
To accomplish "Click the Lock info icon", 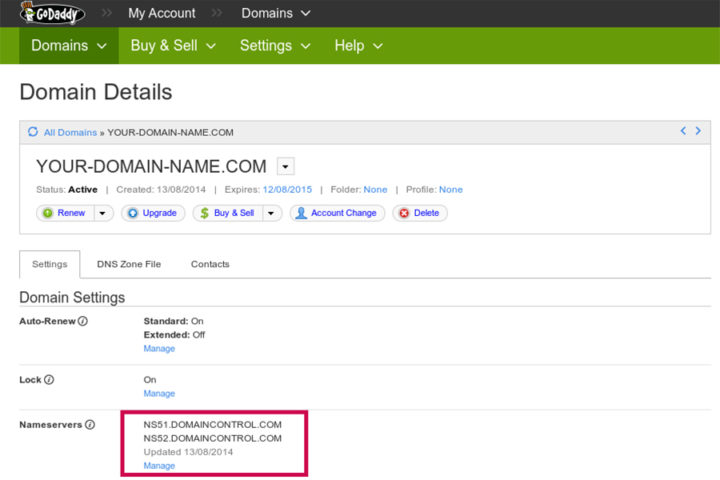I will pos(49,380).
